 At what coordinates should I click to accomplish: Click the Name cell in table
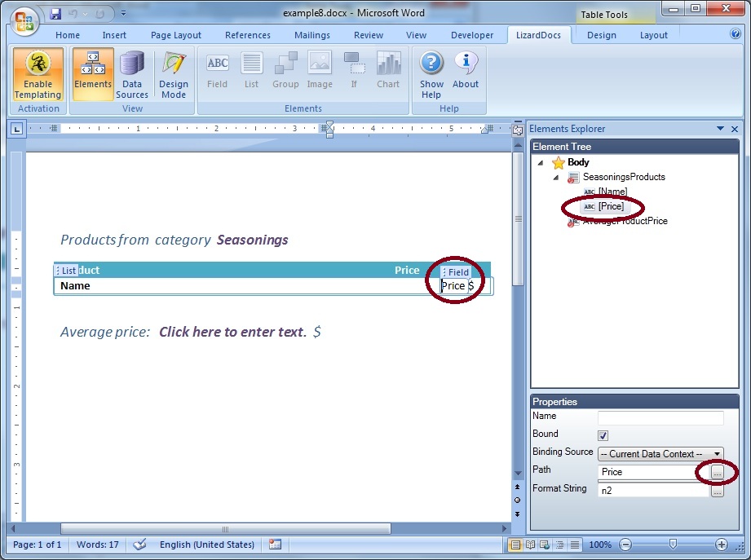(x=75, y=286)
